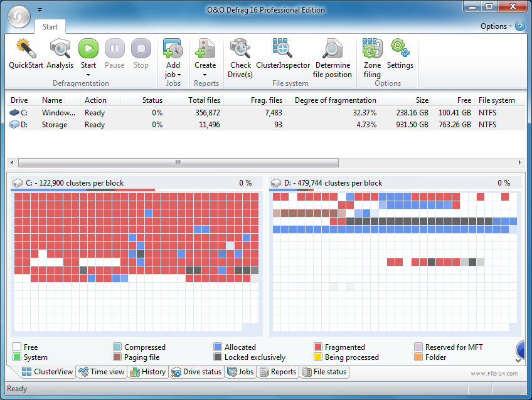
Task: Click the QuickStart wand icon
Action: (26, 48)
